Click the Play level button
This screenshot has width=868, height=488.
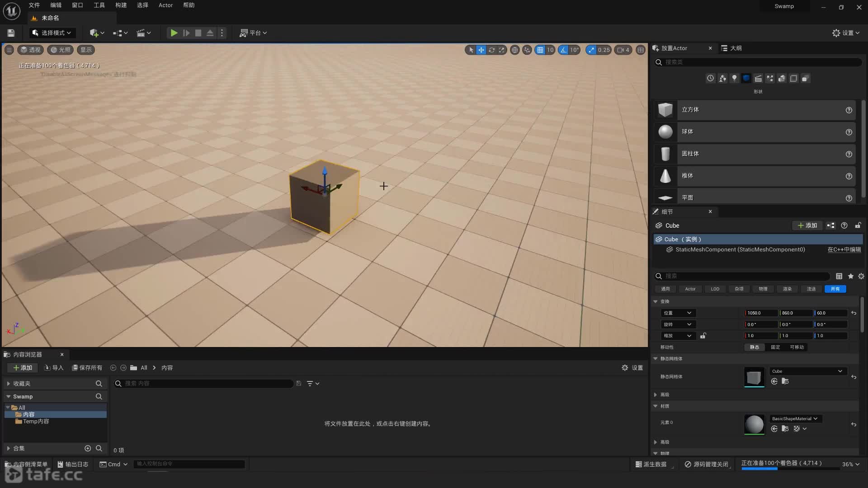[174, 33]
